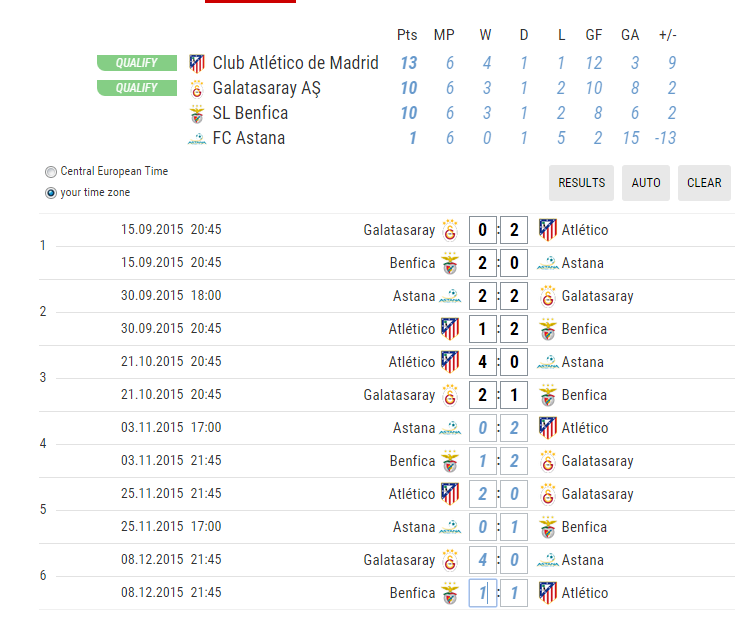The image size is (747, 637).
Task: Click Astana home score on 03.11.2015
Action: coord(483,428)
